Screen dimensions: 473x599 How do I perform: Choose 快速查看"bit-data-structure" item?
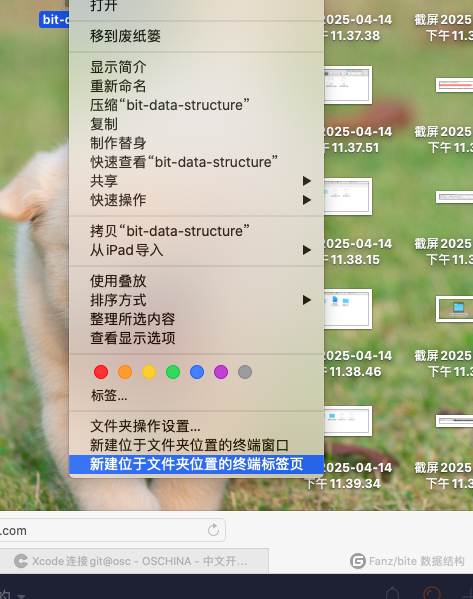tap(196, 162)
